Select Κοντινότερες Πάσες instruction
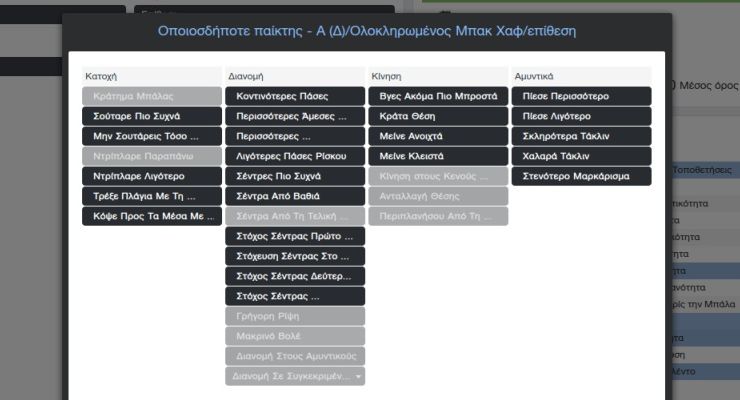This screenshot has height=400, width=740. tap(295, 96)
